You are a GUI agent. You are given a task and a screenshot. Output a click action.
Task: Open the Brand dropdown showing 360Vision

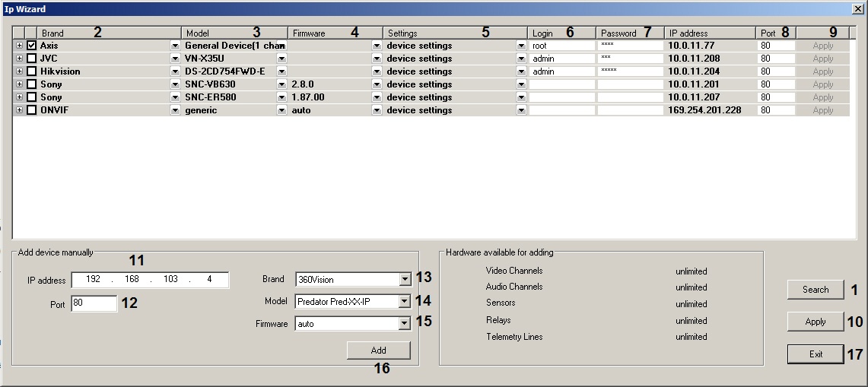pyautogui.click(x=404, y=280)
